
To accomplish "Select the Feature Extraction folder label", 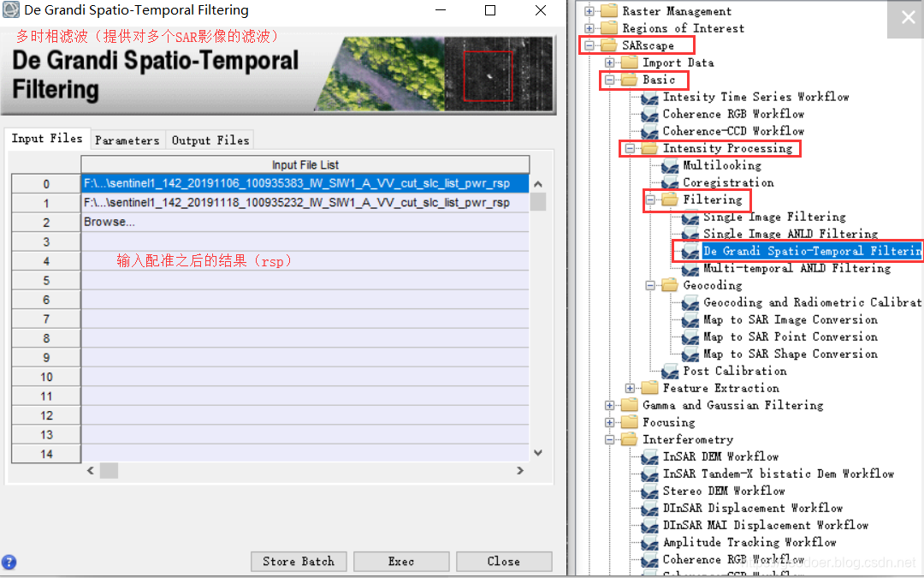I will point(720,388).
